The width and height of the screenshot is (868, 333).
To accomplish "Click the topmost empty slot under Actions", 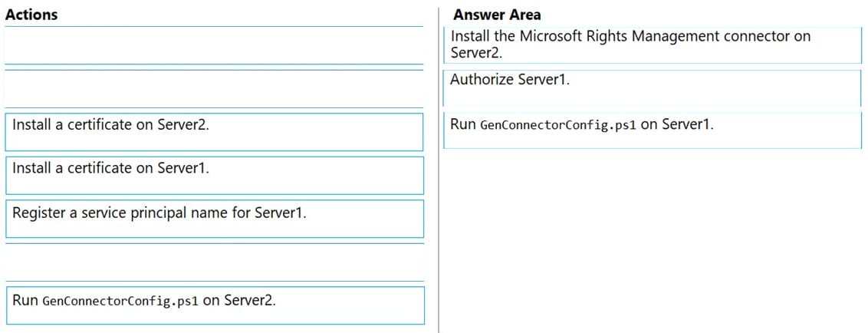I will pyautogui.click(x=214, y=45).
